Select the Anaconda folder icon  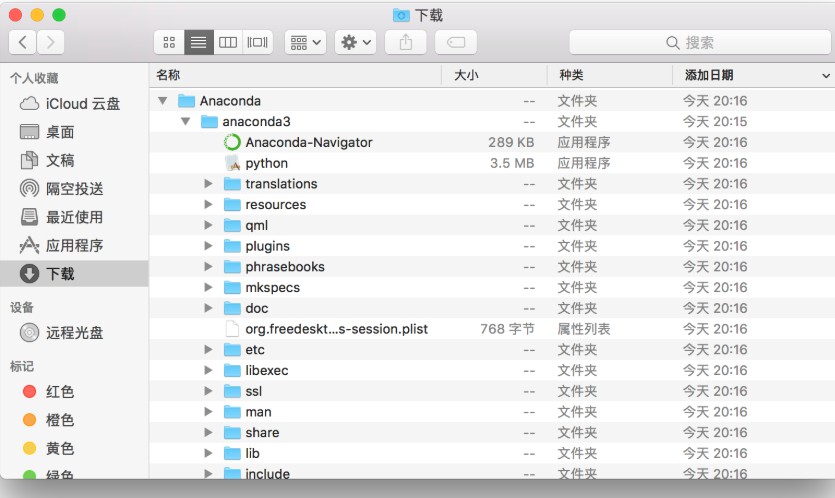coord(186,101)
